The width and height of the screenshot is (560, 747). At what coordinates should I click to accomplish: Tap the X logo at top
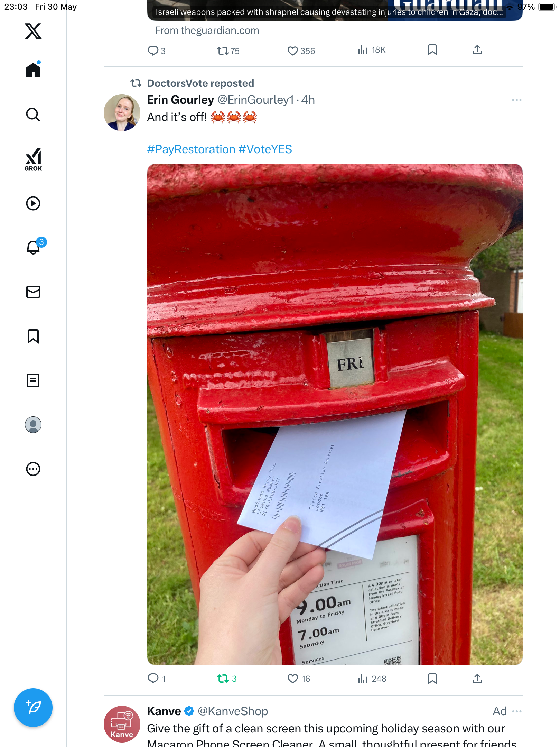pyautogui.click(x=33, y=31)
